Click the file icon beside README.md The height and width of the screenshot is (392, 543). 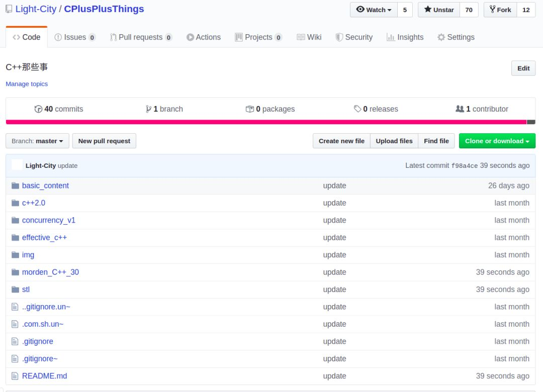[15, 376]
